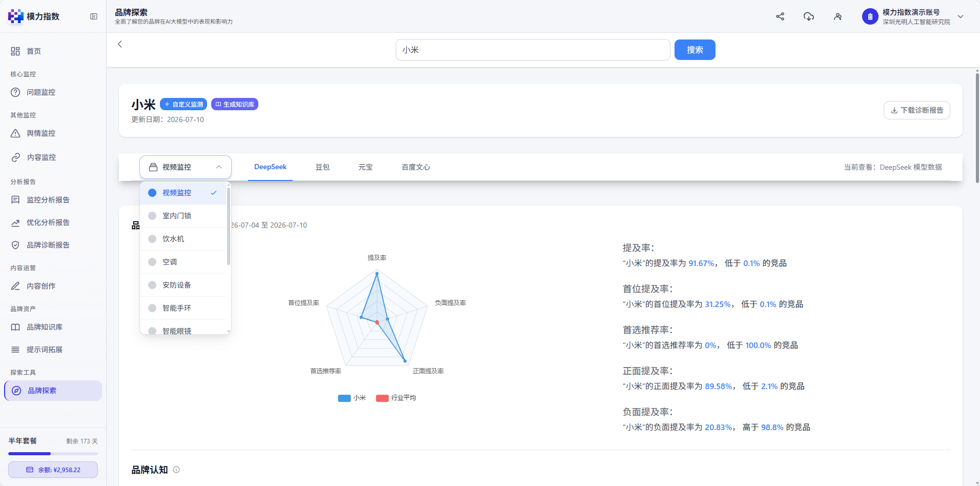Viewport: 980px width, 486px height.
Task: Click the 深圳光明人工智能研究院 label
Action: (x=916, y=22)
